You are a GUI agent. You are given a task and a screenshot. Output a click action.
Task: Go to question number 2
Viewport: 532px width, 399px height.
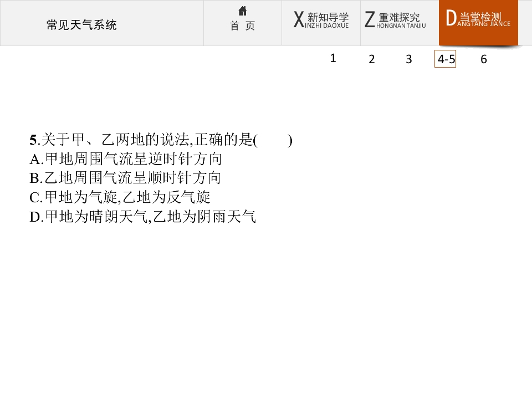click(372, 59)
